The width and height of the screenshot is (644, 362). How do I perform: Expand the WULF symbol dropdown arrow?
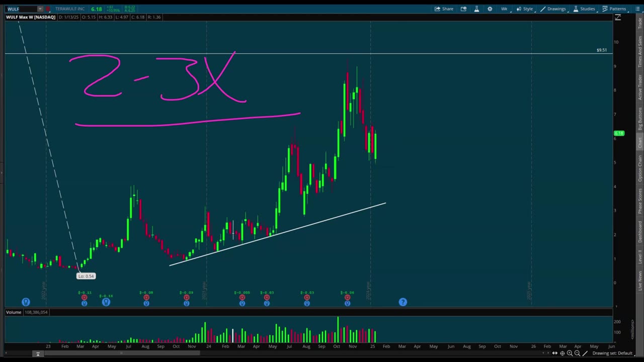40,9
